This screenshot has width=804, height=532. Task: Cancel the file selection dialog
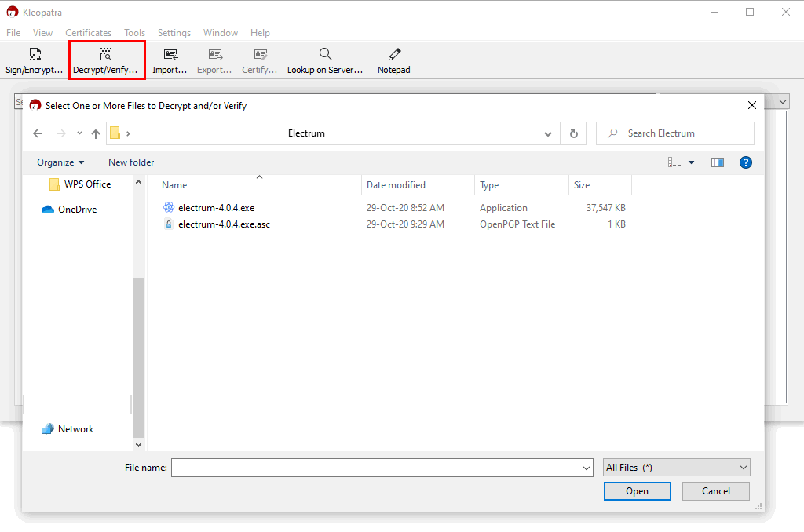click(715, 491)
